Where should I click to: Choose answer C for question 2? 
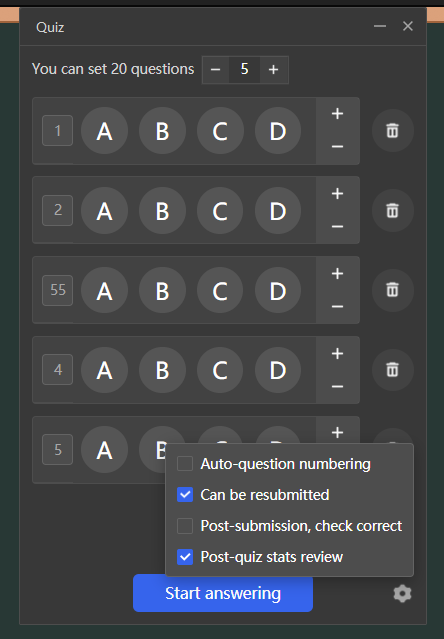[220, 211]
